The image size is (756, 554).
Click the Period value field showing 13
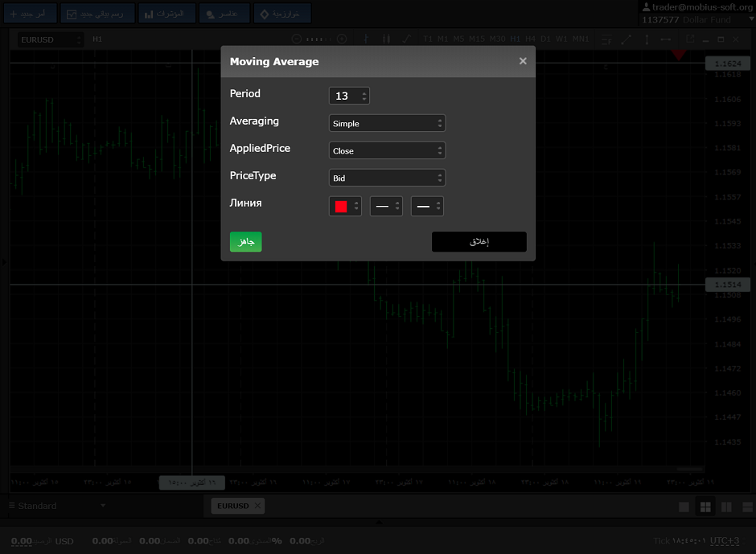click(349, 96)
